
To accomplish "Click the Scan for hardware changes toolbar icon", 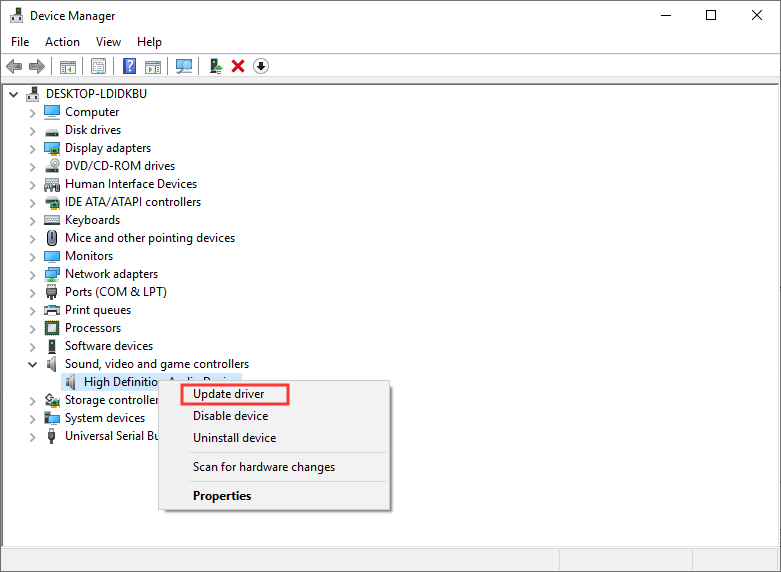I will click(184, 66).
